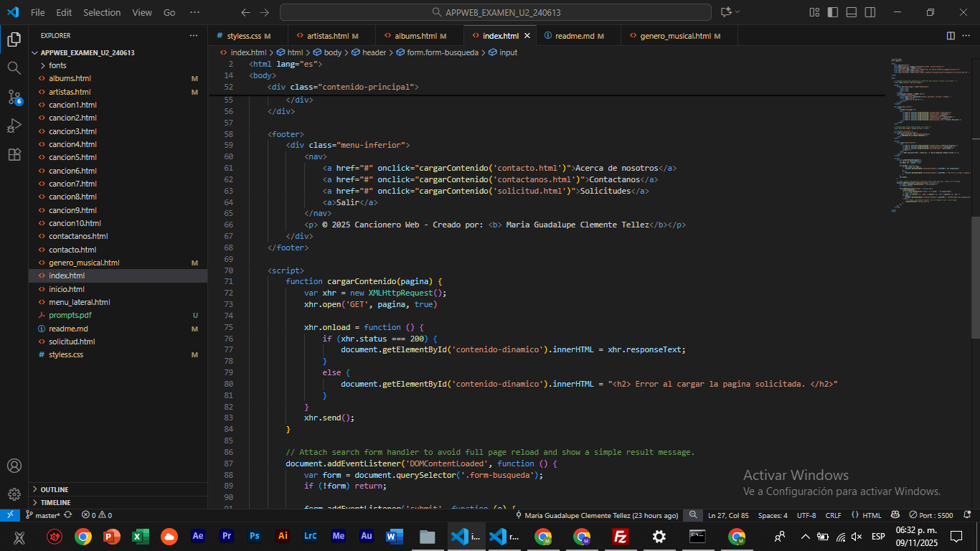This screenshot has width=980, height=551.
Task: Open the Search view in activity bar
Action: [14, 68]
